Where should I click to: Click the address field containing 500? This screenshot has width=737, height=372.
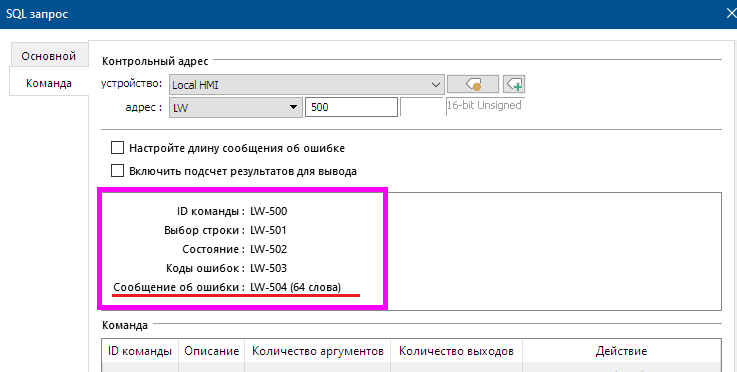click(x=351, y=107)
